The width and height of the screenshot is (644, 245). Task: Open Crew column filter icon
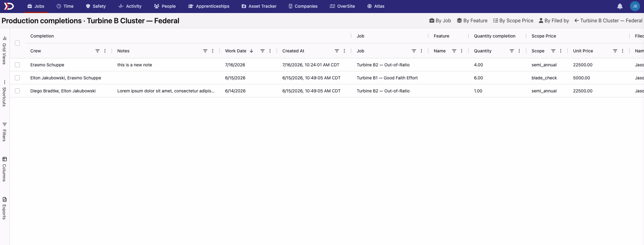pyautogui.click(x=98, y=51)
